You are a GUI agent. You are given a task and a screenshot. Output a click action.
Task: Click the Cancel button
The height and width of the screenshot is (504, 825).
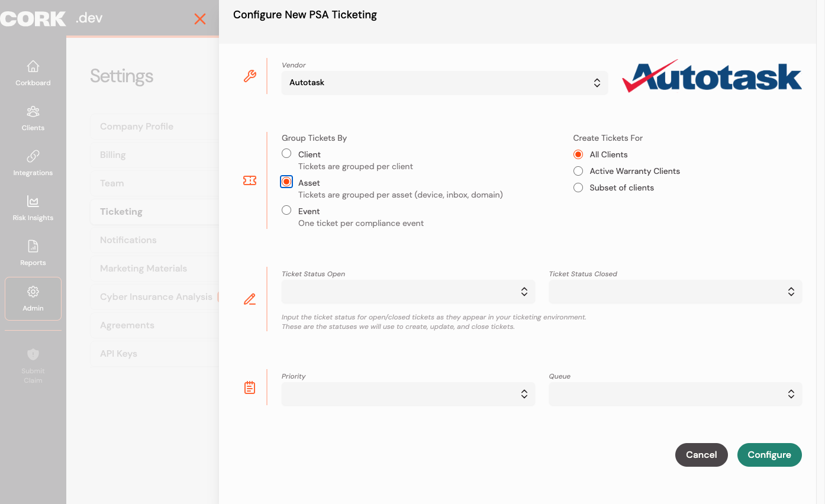[x=701, y=455]
